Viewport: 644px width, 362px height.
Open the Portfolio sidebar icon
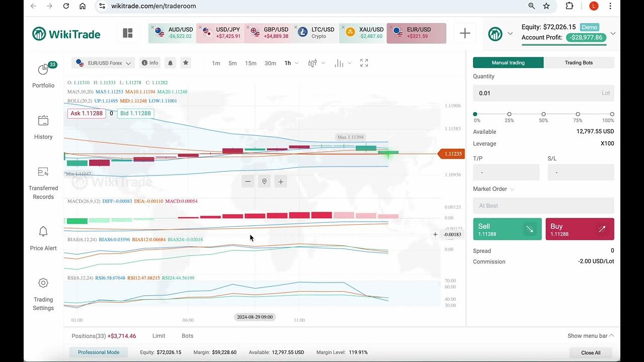tap(43, 70)
